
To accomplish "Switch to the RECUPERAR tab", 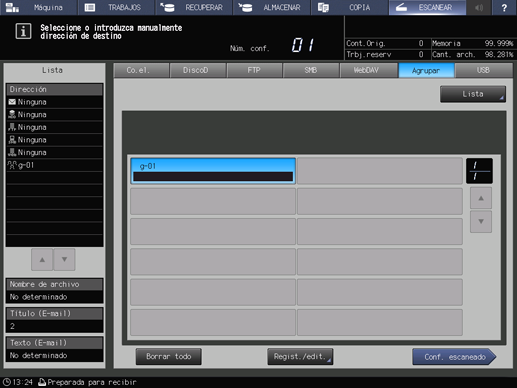I will pyautogui.click(x=194, y=7).
